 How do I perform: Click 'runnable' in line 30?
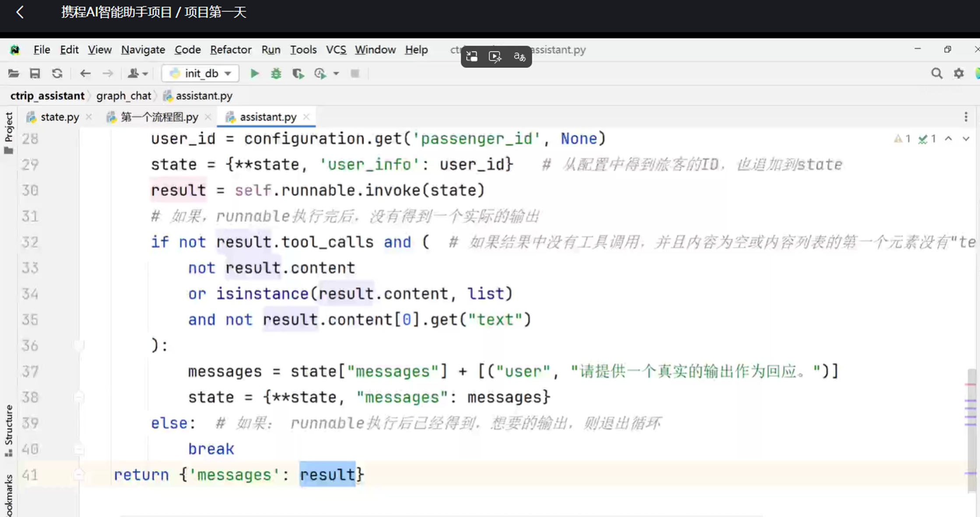coord(318,190)
